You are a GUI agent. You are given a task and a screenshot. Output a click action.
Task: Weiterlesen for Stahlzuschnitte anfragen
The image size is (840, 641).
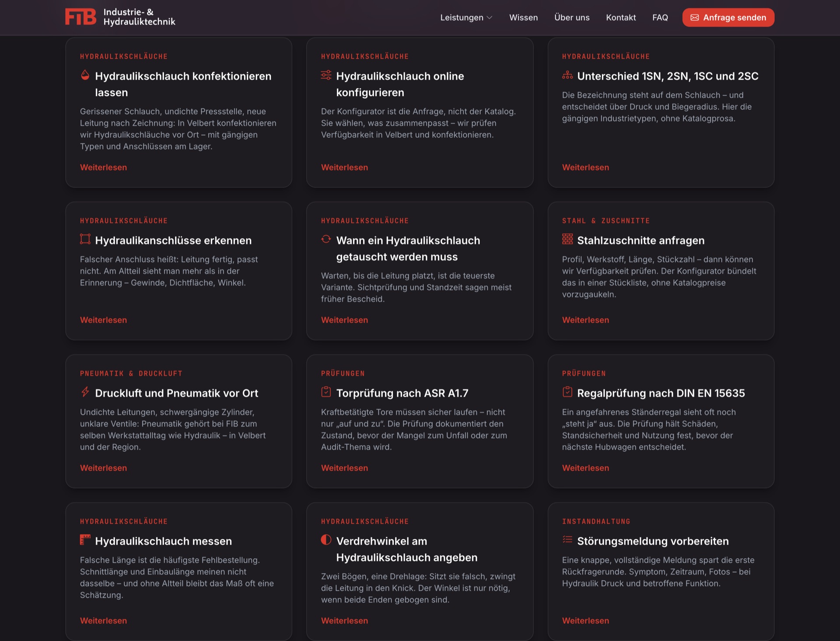585,320
